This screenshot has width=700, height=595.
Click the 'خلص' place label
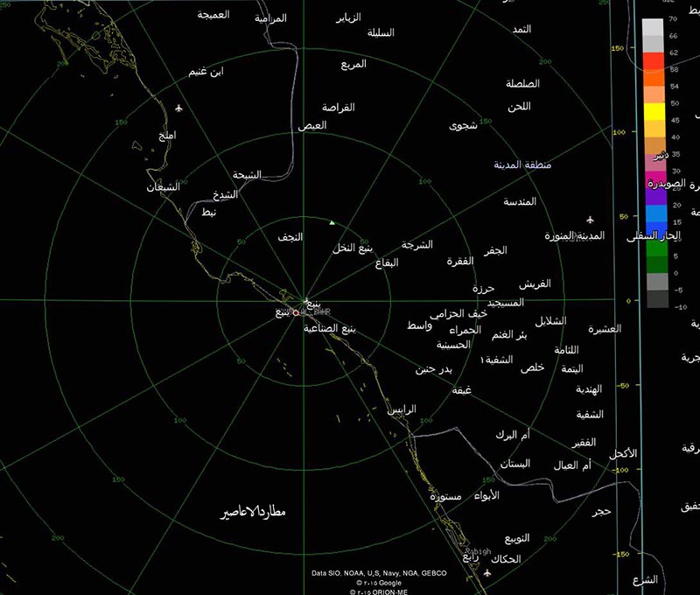pyautogui.click(x=532, y=367)
